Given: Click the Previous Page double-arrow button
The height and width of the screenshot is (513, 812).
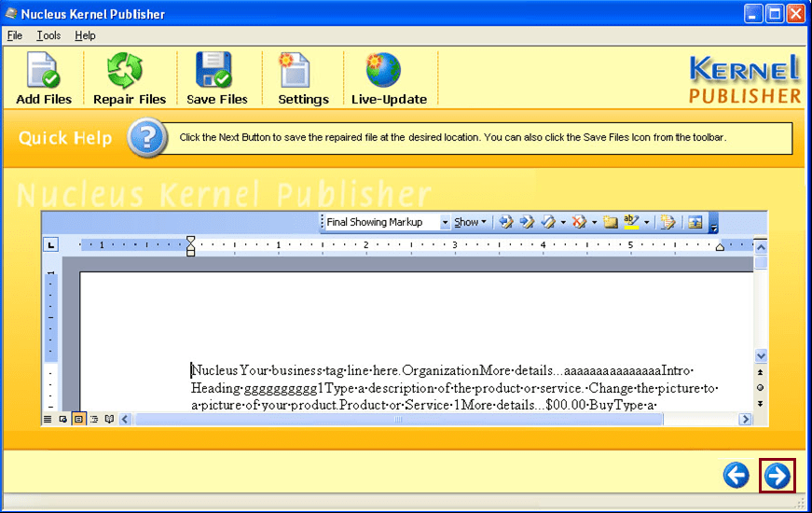Looking at the screenshot, I should [760, 372].
